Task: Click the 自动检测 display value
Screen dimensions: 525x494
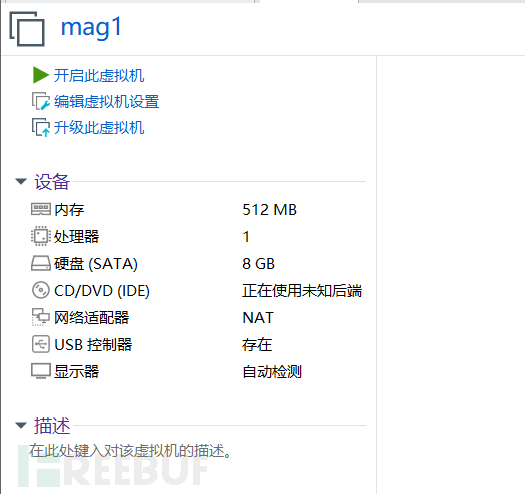Action: click(x=272, y=371)
